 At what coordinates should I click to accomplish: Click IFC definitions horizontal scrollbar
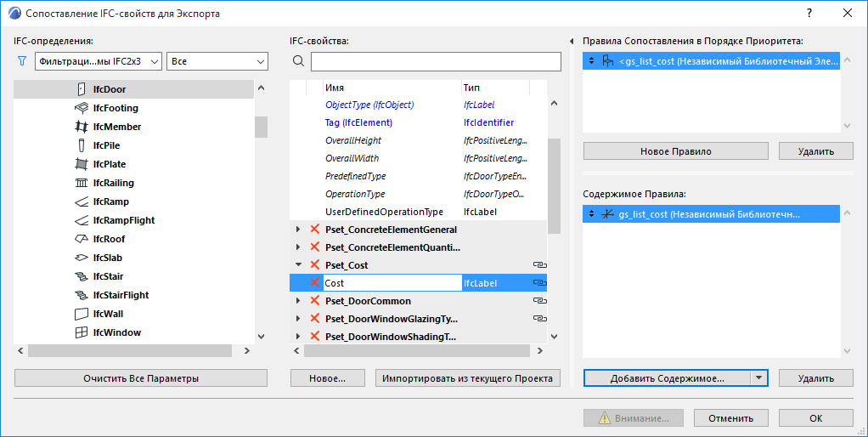point(130,350)
